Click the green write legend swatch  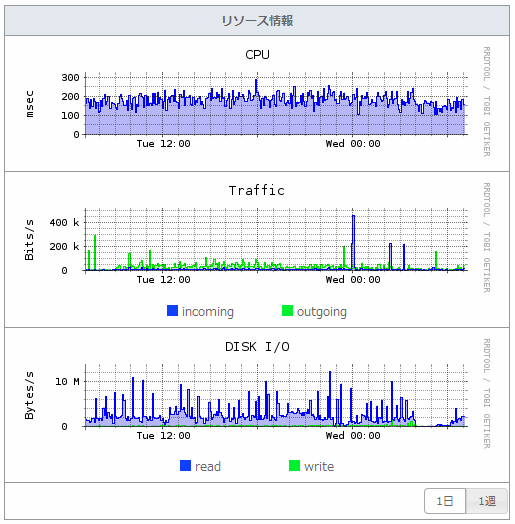(x=294, y=466)
